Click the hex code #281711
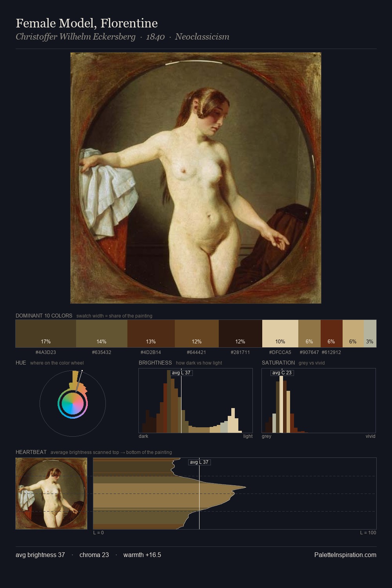The image size is (392, 588). click(x=240, y=352)
